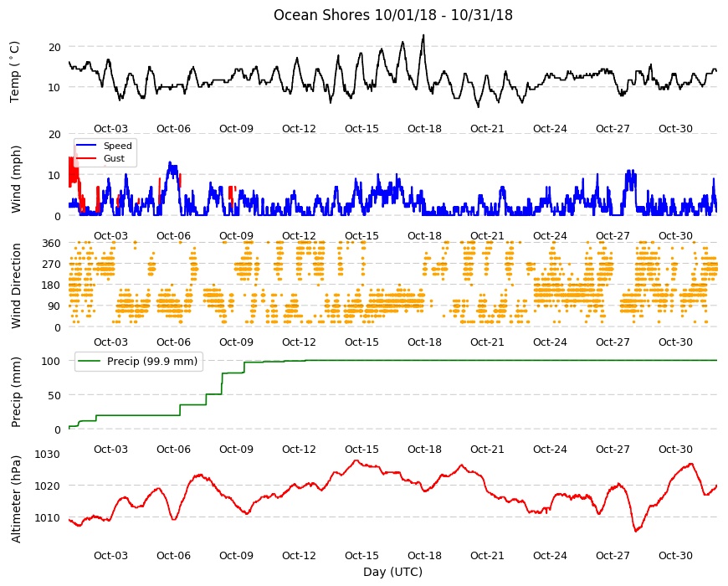Click the 'Wind (mph)' y-axis label
The image size is (728, 586).
16,179
